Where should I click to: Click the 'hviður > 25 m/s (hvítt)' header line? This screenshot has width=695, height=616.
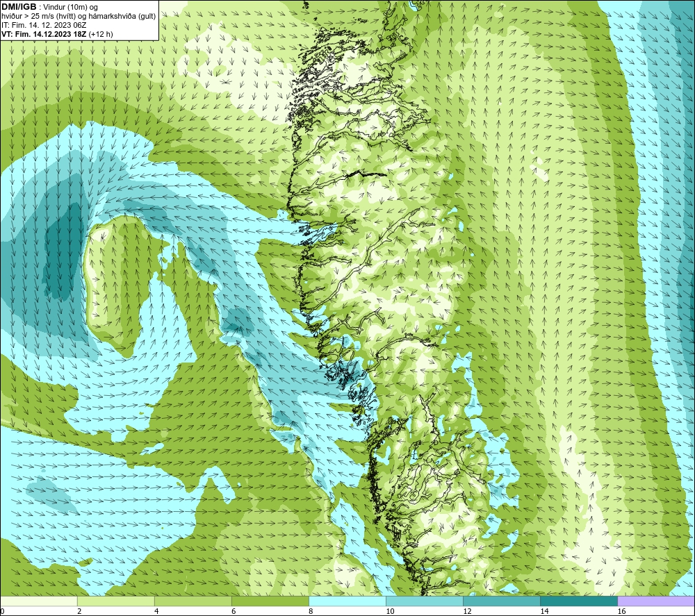(79, 17)
